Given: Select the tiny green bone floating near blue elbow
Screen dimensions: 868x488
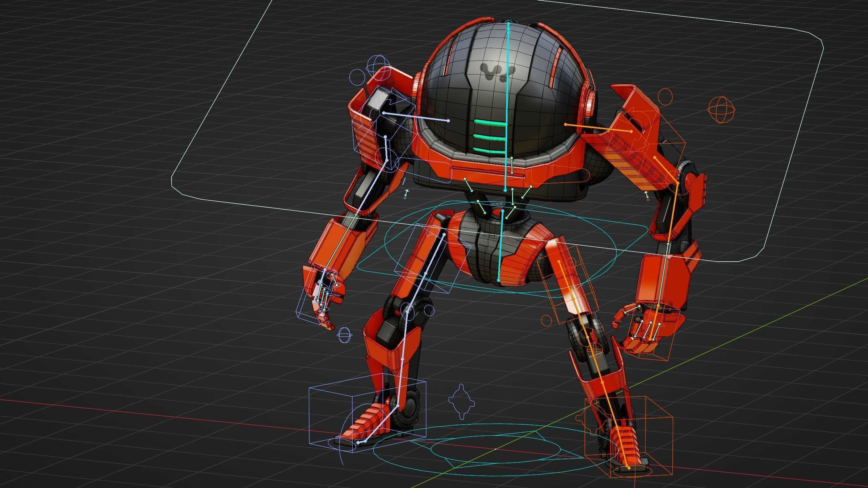Looking at the screenshot, I should [407, 193].
